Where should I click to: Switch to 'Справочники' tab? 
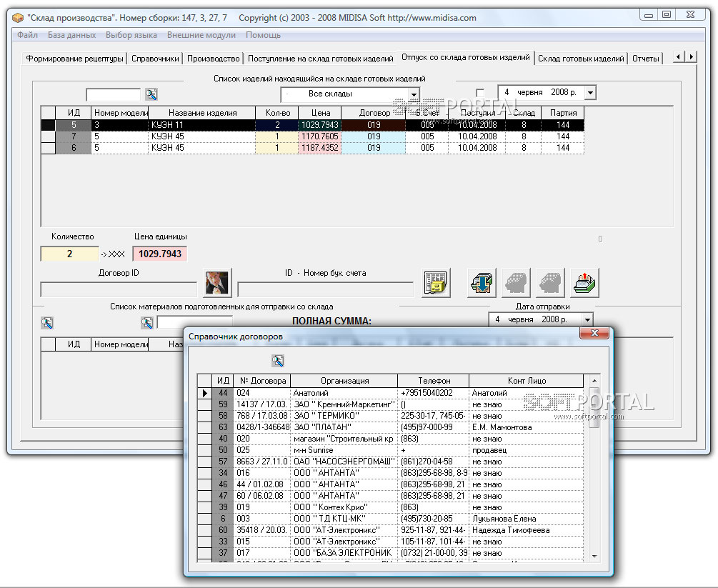155,59
